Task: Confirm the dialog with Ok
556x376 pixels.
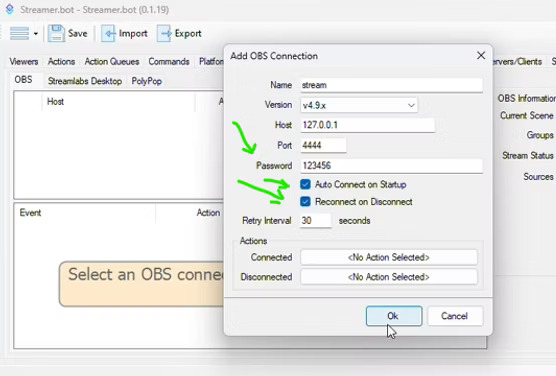Action: 394,316
